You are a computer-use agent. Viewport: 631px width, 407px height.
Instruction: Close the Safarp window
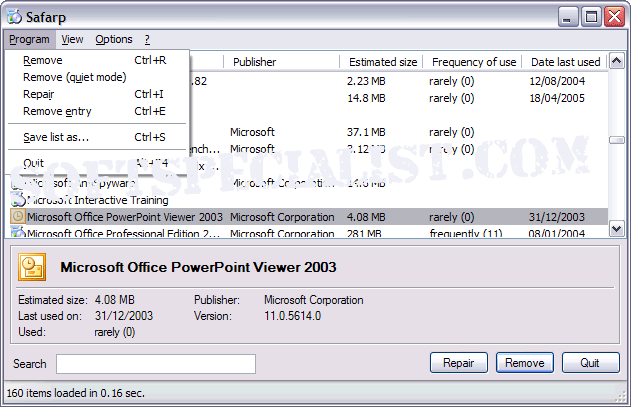tap(615, 17)
